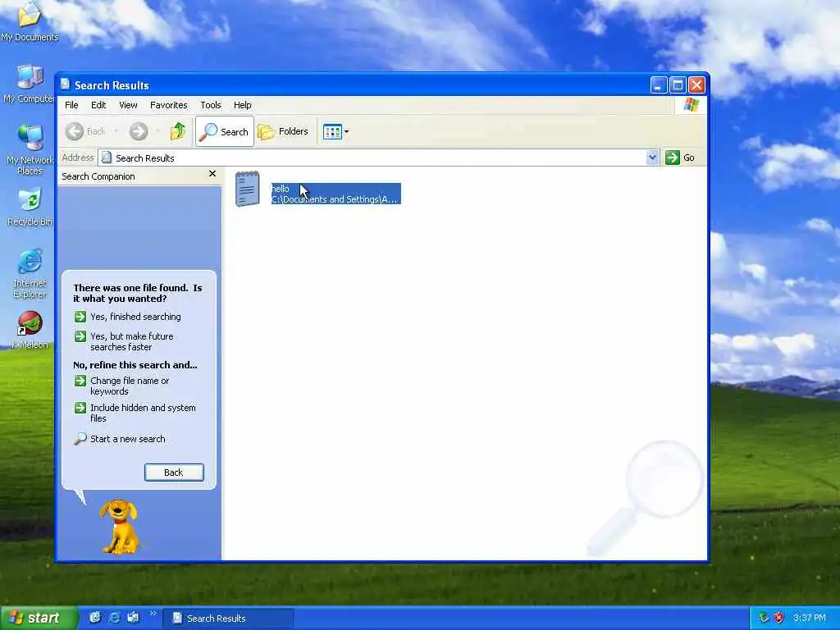Select My Computer desktop icon

29,84
